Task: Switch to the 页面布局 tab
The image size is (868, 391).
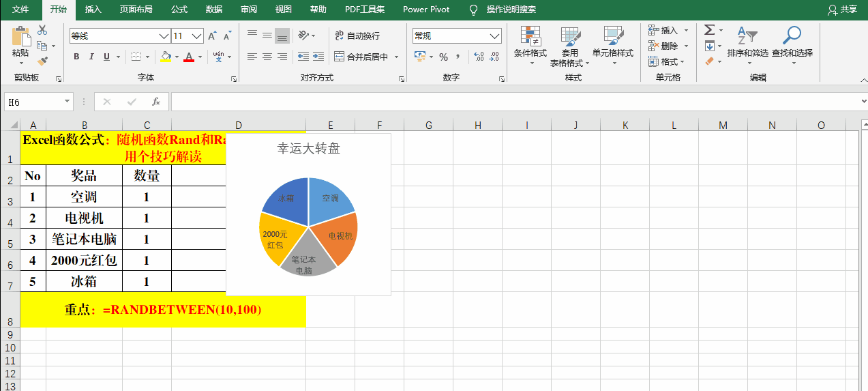Action: pyautogui.click(x=136, y=10)
